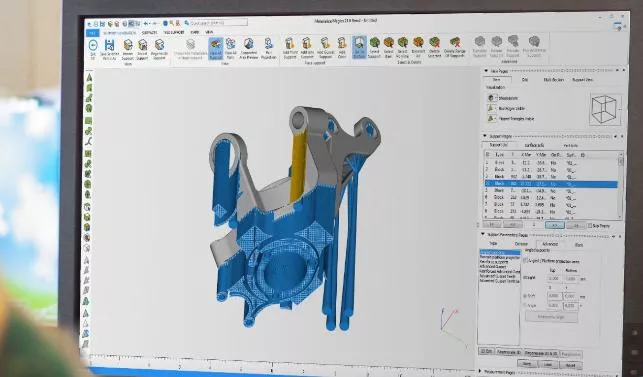Image resolution: width=643 pixels, height=377 pixels.
Task: Collapse the Support Parameters Pages panel
Action: [x=483, y=235]
